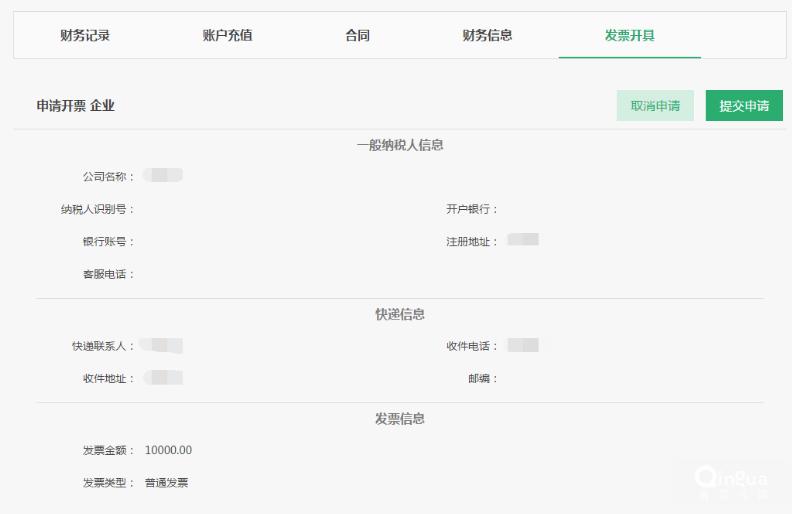
Task: Click the 发票信息 section header
Action: [400, 419]
